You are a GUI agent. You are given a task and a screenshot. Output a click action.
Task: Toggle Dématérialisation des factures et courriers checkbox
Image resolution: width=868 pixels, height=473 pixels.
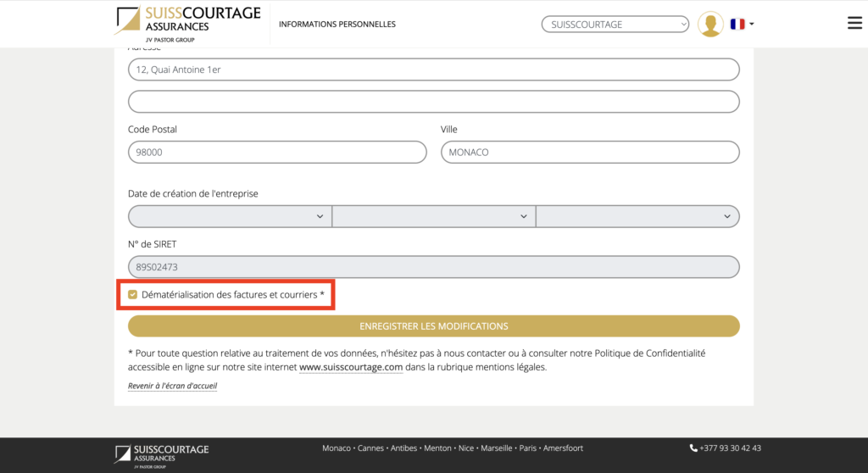point(132,295)
